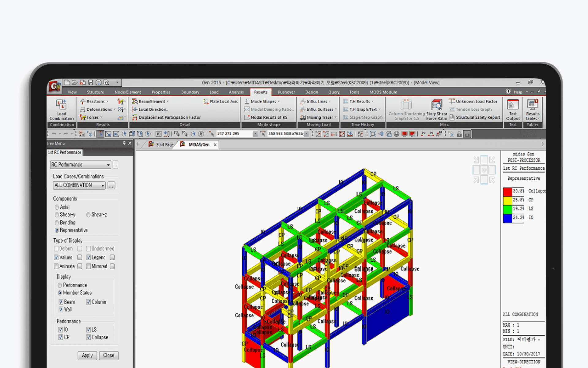Open the Analysis ribbon tab

[x=236, y=92]
